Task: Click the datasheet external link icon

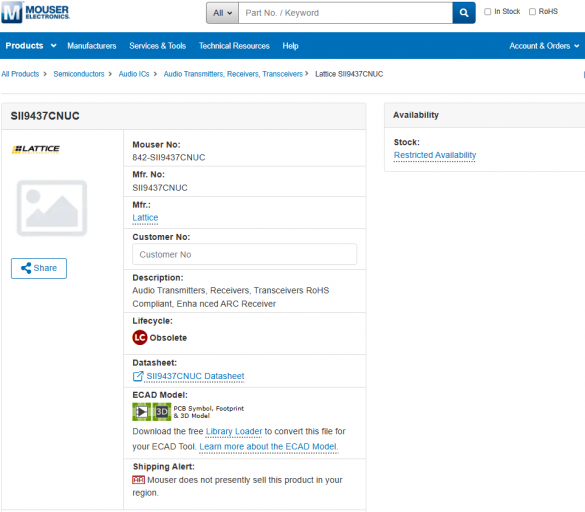Action: [x=138, y=376]
